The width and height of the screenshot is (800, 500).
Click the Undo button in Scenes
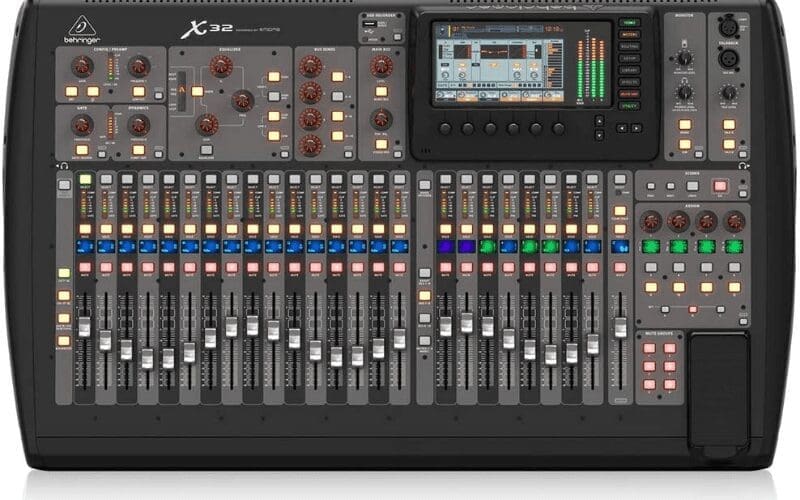pos(692,186)
